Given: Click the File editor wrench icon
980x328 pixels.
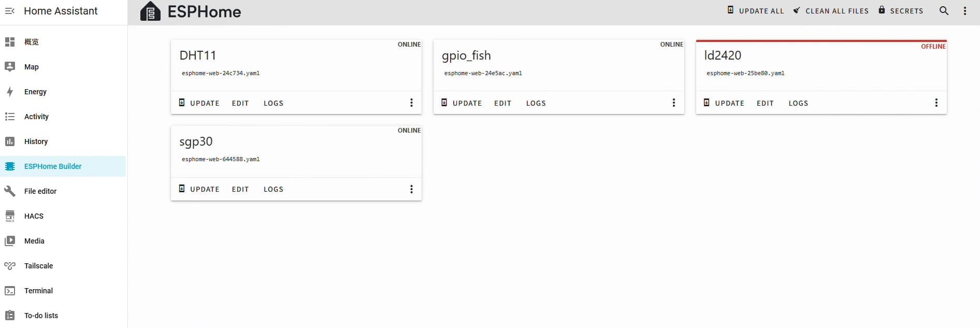Looking at the screenshot, I should [10, 191].
